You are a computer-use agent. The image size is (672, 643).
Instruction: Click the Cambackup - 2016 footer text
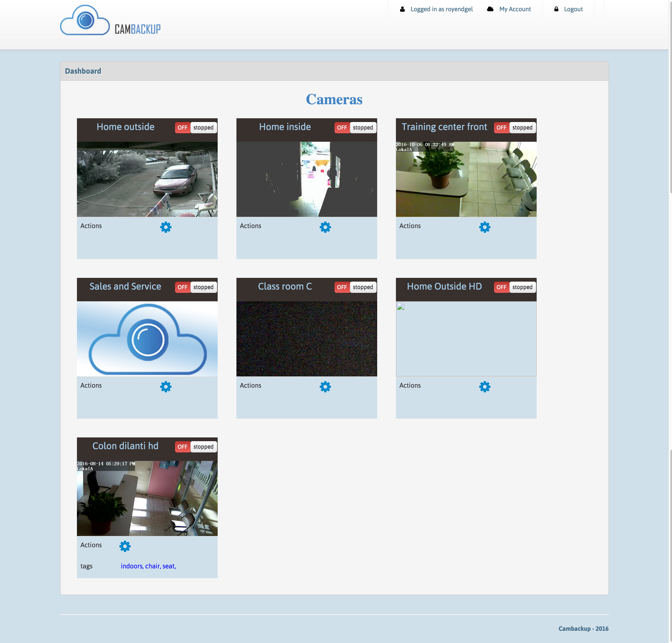point(584,629)
